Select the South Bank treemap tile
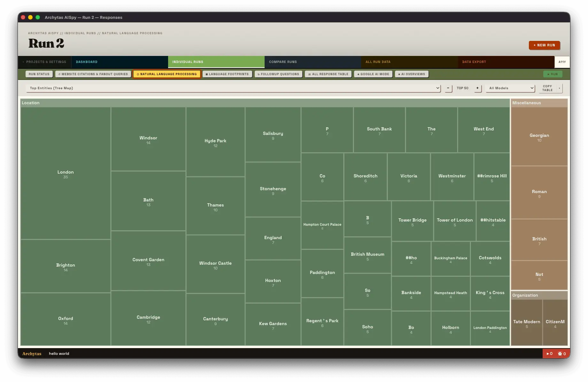 379,130
